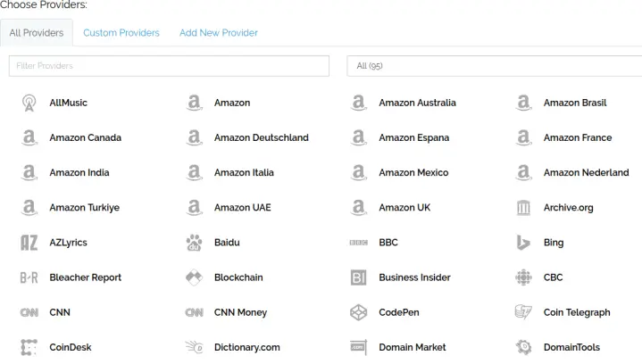
Task: Click the Coin Telegraph label
Action: (577, 312)
